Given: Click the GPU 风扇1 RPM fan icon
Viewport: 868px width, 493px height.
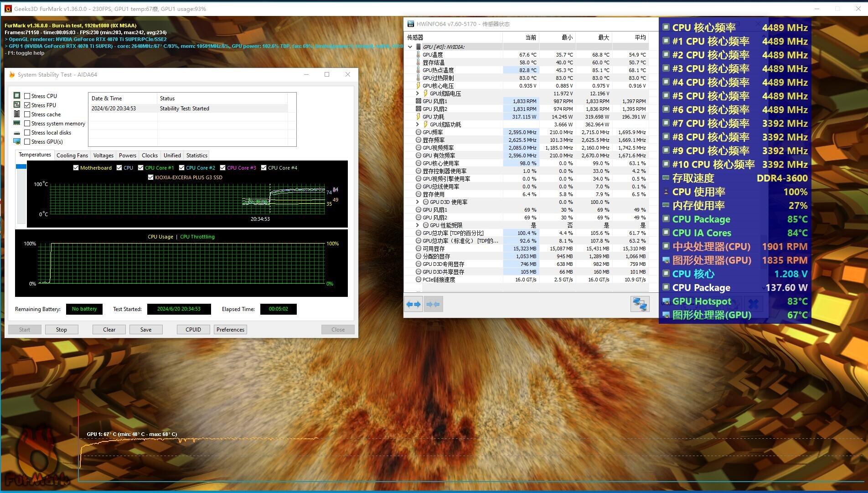Looking at the screenshot, I should [x=418, y=101].
